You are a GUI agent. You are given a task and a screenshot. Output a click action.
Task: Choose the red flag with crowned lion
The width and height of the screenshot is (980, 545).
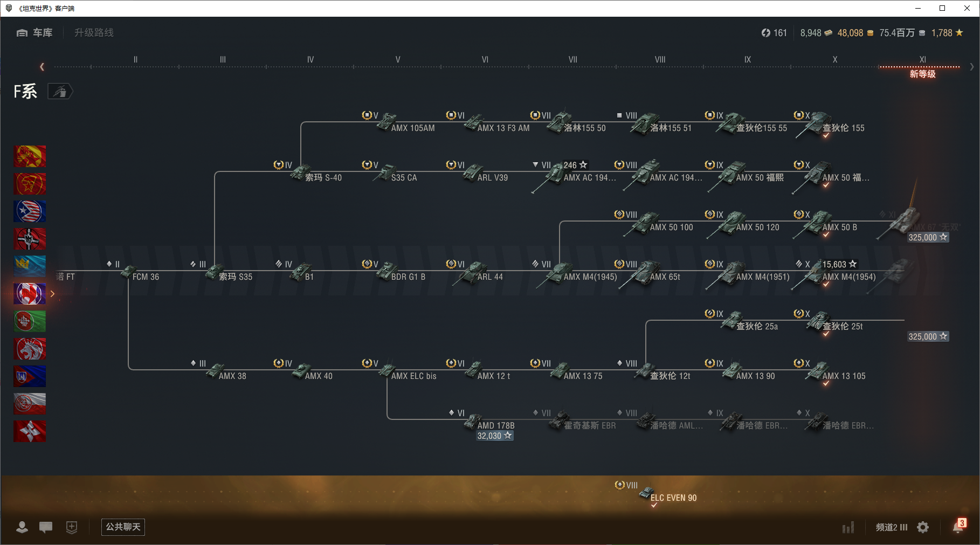30,349
